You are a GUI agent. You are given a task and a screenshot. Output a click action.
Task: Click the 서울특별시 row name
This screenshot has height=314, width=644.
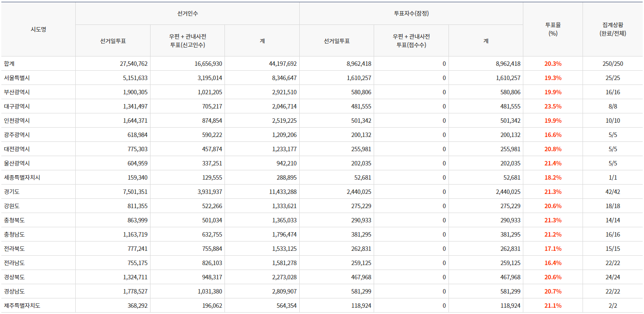(17, 78)
